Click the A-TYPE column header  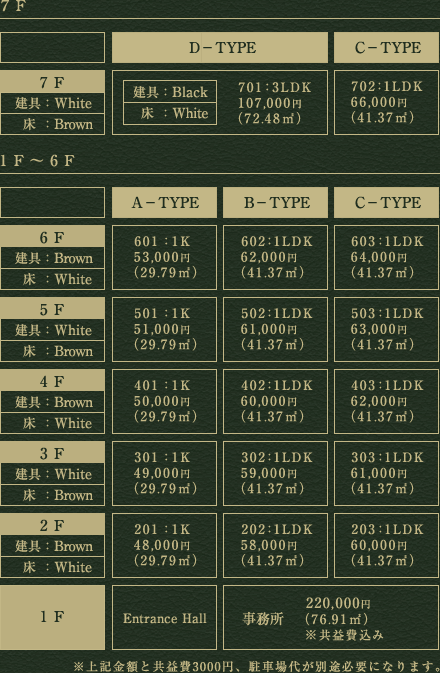point(164,203)
